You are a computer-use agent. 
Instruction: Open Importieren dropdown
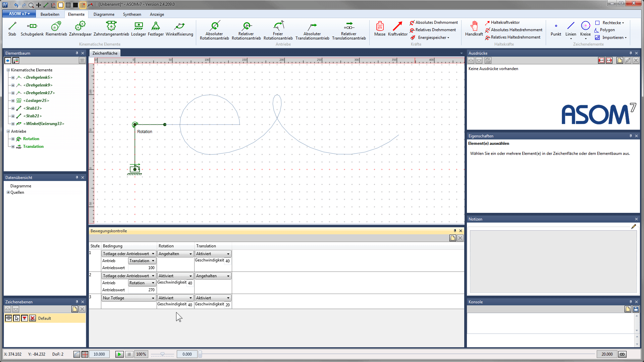pyautogui.click(x=611, y=38)
